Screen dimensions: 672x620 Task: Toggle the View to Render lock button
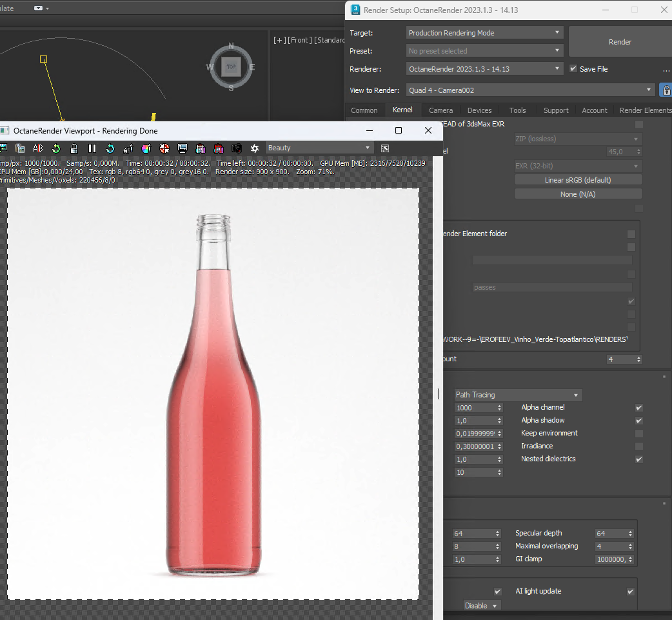pyautogui.click(x=665, y=90)
